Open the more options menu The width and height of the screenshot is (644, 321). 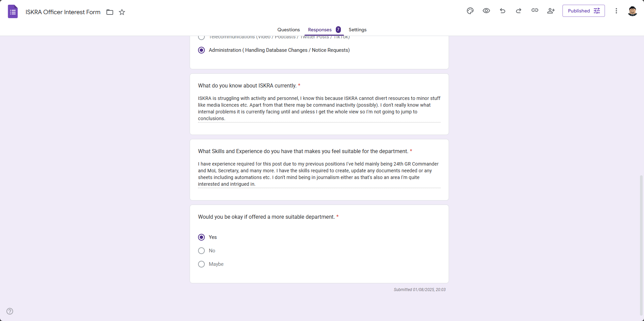click(616, 11)
